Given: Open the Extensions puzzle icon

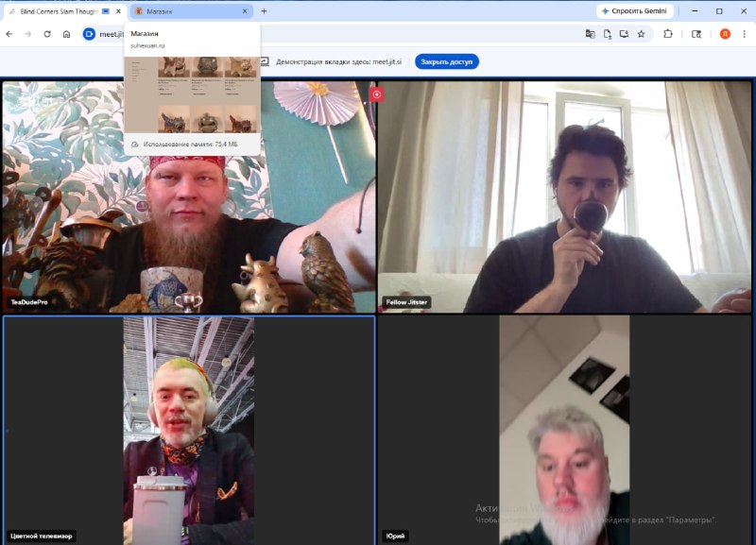Looking at the screenshot, I should click(x=668, y=34).
